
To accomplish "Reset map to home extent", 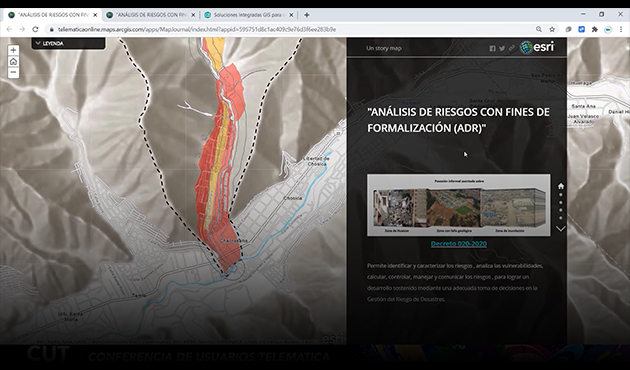I will point(13,61).
